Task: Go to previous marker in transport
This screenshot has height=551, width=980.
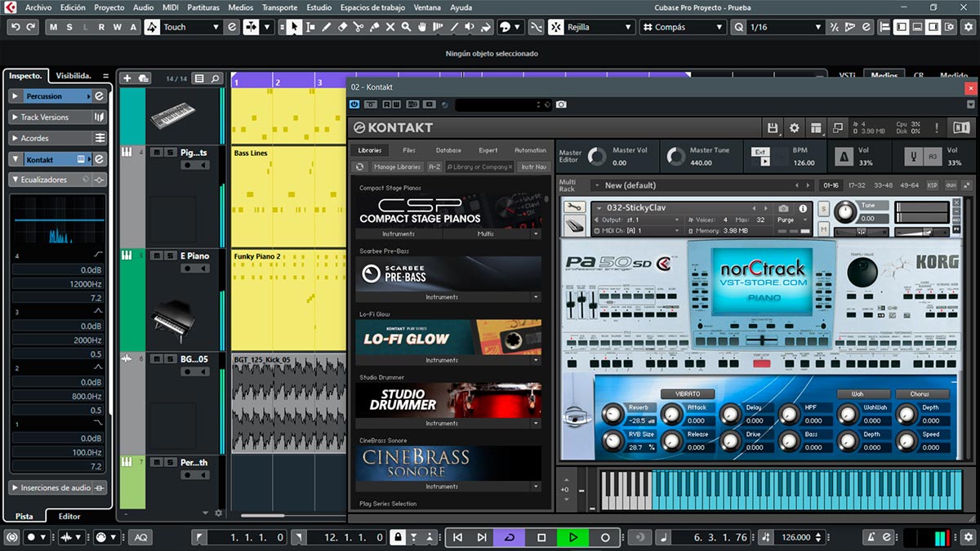Action: pos(458,537)
